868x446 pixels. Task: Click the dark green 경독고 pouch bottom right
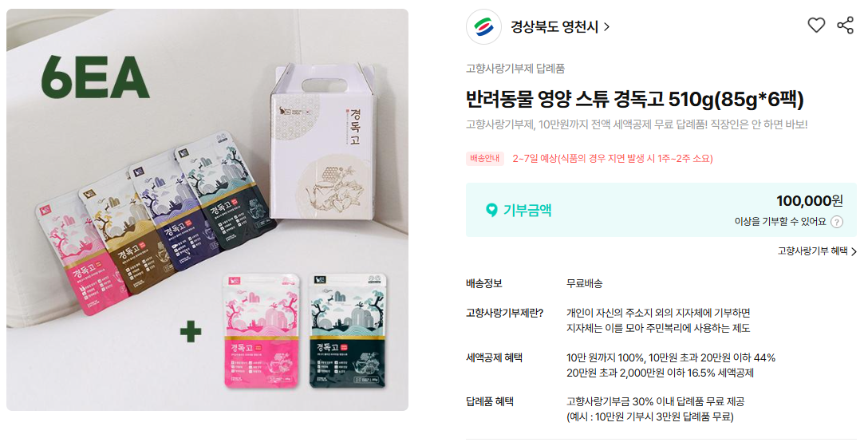348,331
